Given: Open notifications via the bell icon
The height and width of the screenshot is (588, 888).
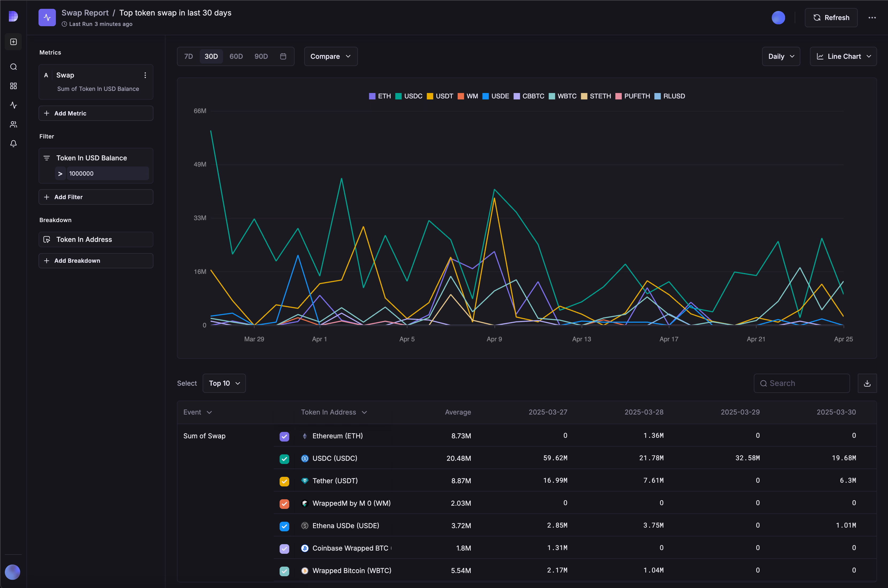Looking at the screenshot, I should pyautogui.click(x=14, y=144).
